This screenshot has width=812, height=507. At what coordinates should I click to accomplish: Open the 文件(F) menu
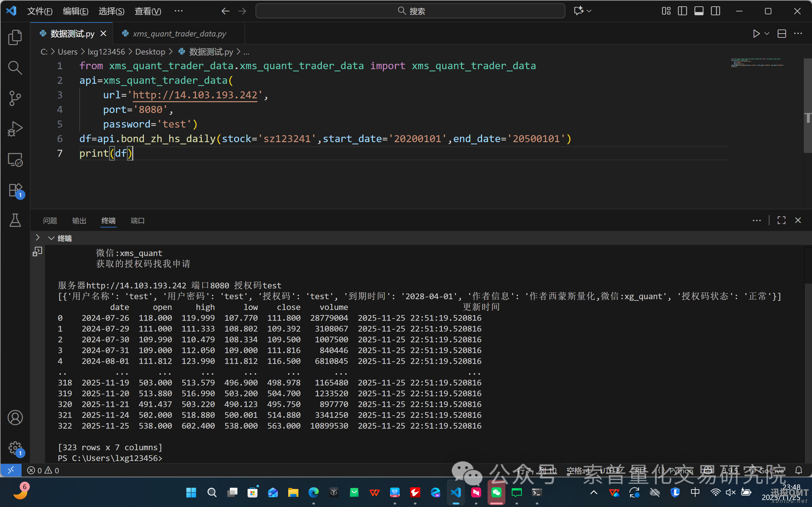tap(40, 11)
